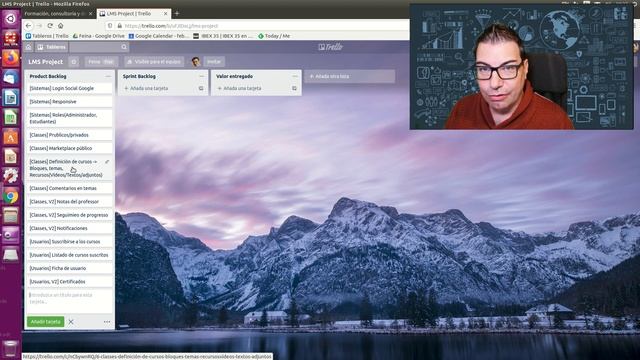Open Valor entregado list menu
The image size is (640, 360).
(x=295, y=76)
